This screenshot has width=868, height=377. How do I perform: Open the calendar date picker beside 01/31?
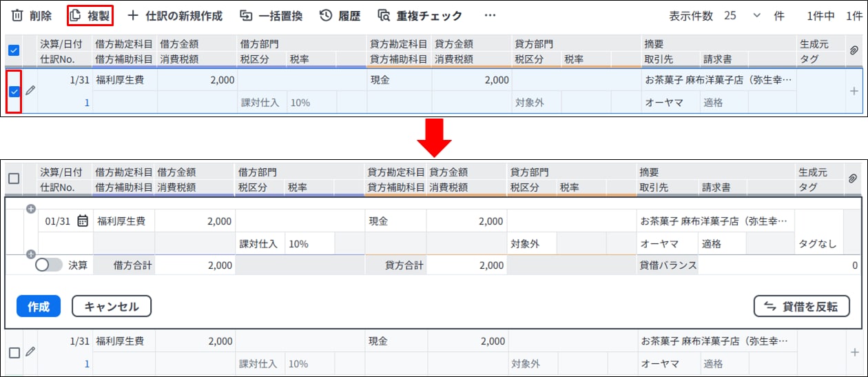click(x=83, y=221)
